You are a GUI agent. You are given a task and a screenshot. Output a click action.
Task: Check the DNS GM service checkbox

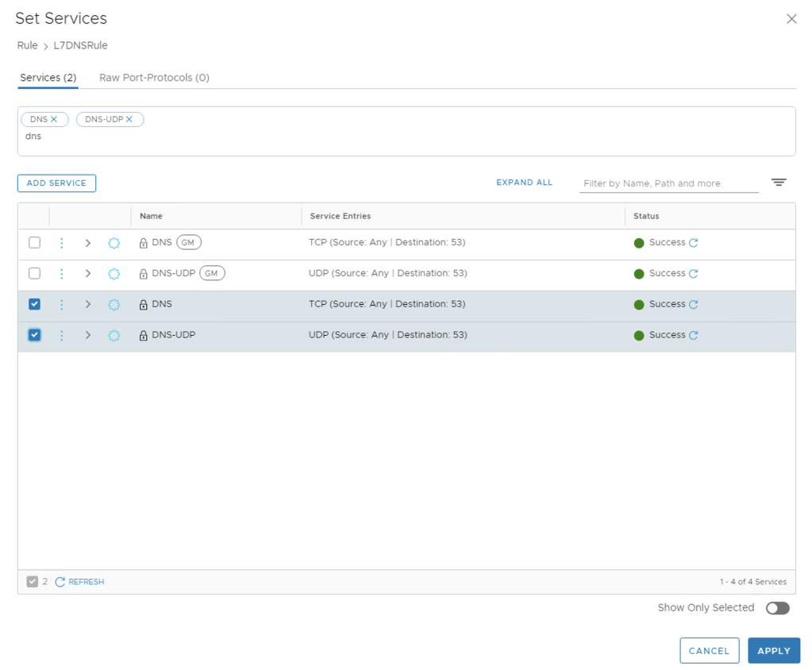[34, 243]
